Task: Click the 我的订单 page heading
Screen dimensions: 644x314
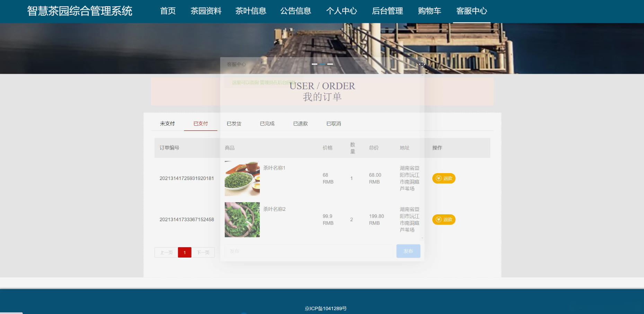Action: pyautogui.click(x=322, y=97)
